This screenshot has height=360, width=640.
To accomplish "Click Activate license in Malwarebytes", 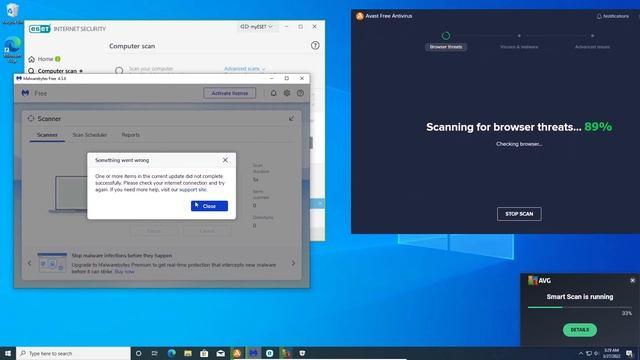I will coord(229,93).
